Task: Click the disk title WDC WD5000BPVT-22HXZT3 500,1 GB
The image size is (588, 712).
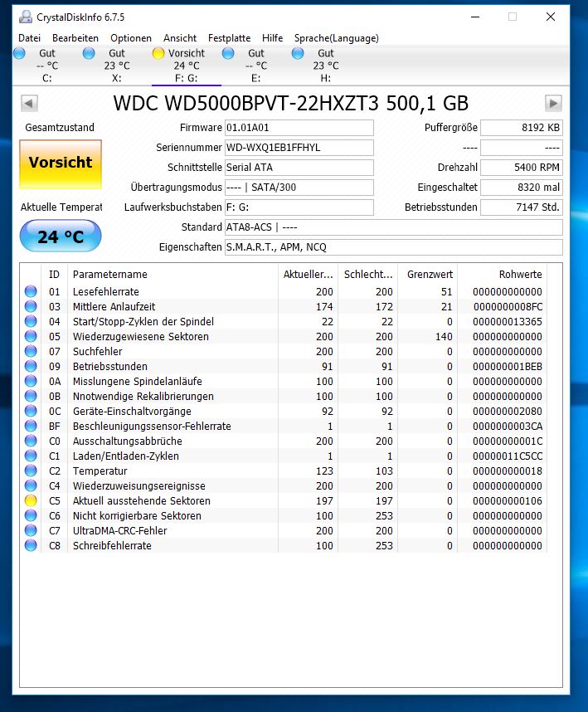Action: [x=291, y=104]
